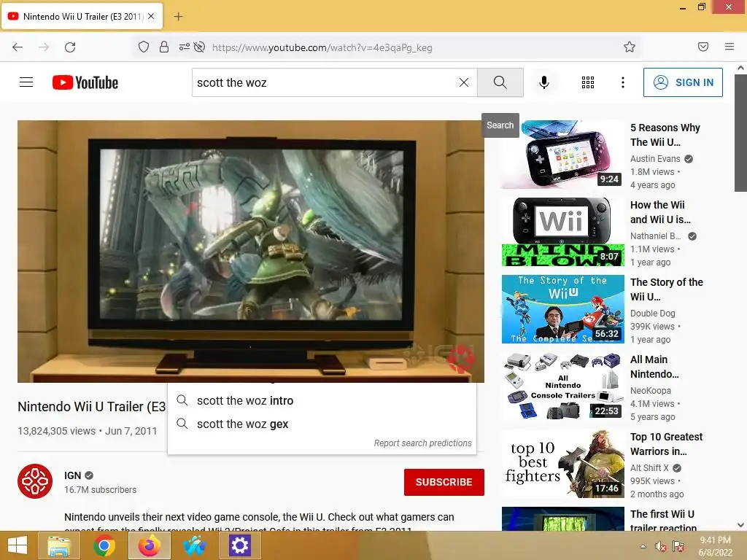The width and height of the screenshot is (747, 560).
Task: Show hidden system tray icons
Action: pyautogui.click(x=643, y=546)
